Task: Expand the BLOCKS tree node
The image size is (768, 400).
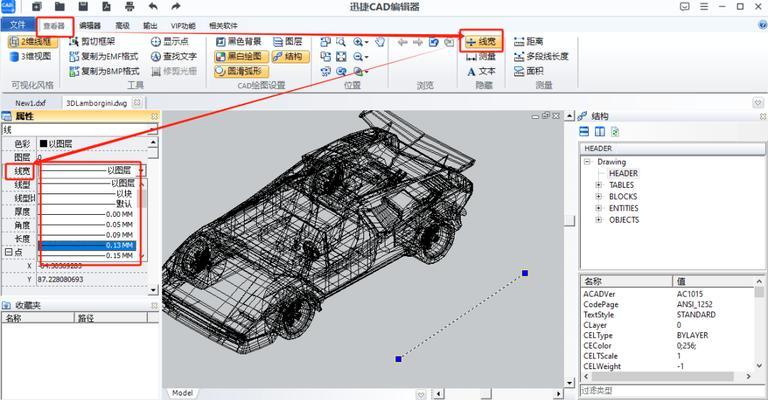Action: pyautogui.click(x=599, y=197)
